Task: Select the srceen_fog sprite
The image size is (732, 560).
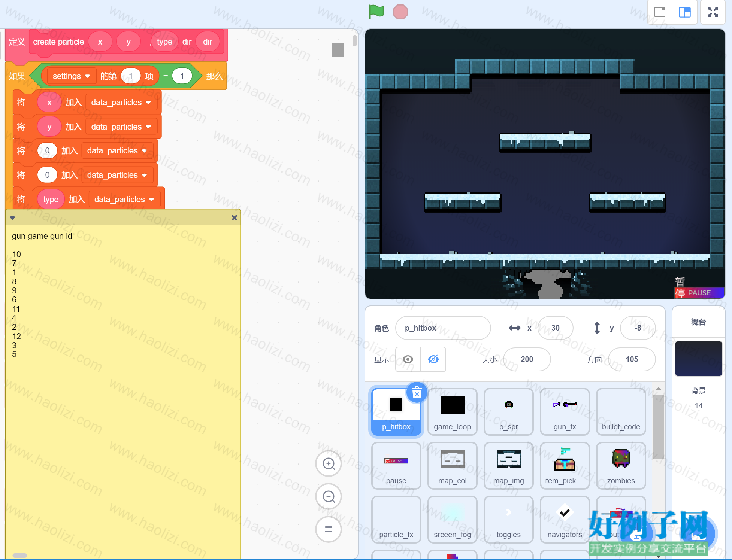Action: pyautogui.click(x=452, y=519)
